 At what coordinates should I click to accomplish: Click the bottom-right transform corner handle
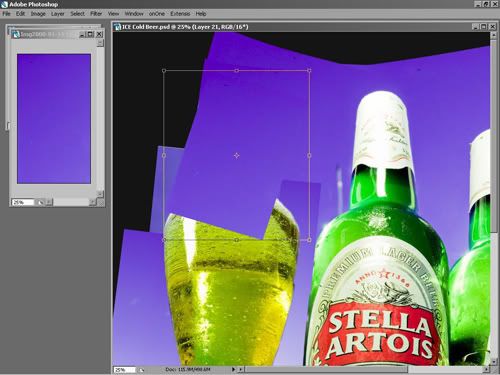[x=309, y=240]
